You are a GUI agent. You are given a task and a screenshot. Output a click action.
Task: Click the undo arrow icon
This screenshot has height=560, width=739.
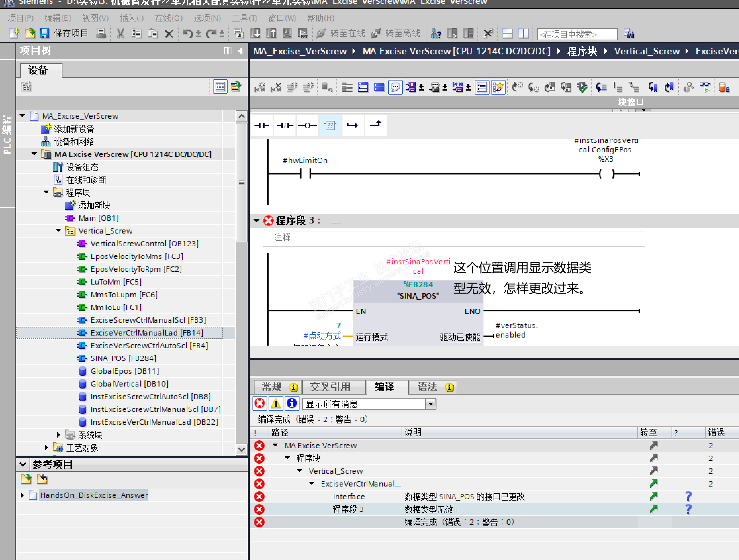187,33
